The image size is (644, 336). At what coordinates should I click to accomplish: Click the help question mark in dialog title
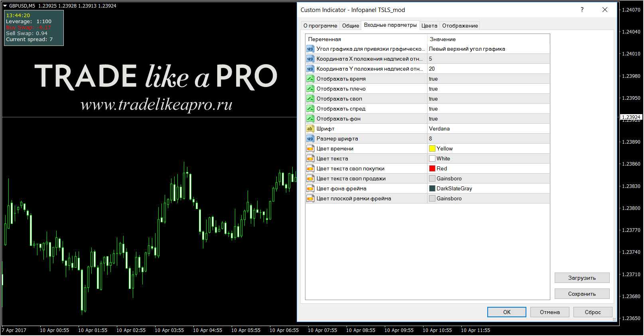(x=582, y=10)
